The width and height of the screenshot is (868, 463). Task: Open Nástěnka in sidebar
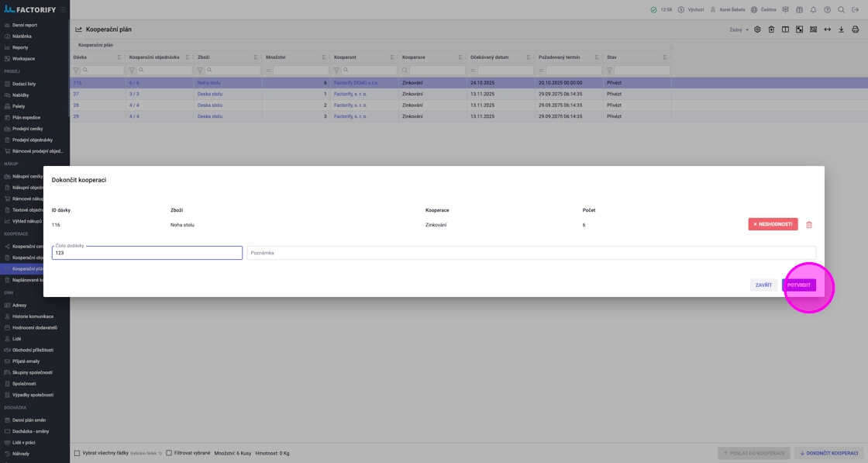click(x=22, y=36)
